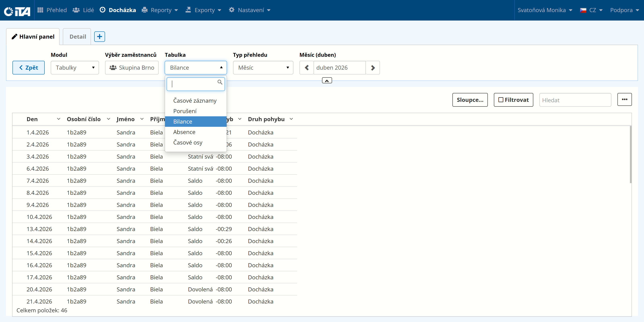Screen dimensions: 644x322
Task: Open the three-dots more options menu
Action: click(624, 99)
